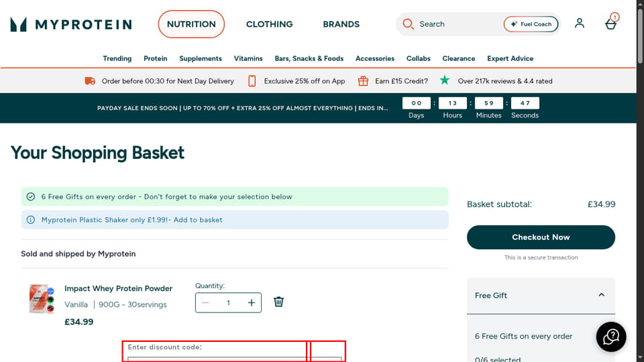Open the Trending menu
644x362 pixels.
tap(117, 58)
